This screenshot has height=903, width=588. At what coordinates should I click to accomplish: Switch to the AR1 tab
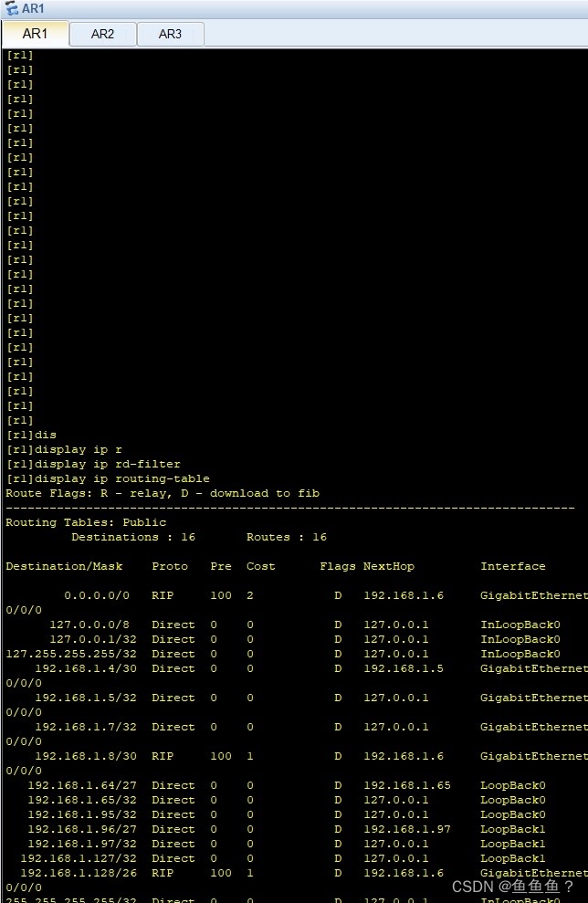tap(35, 34)
